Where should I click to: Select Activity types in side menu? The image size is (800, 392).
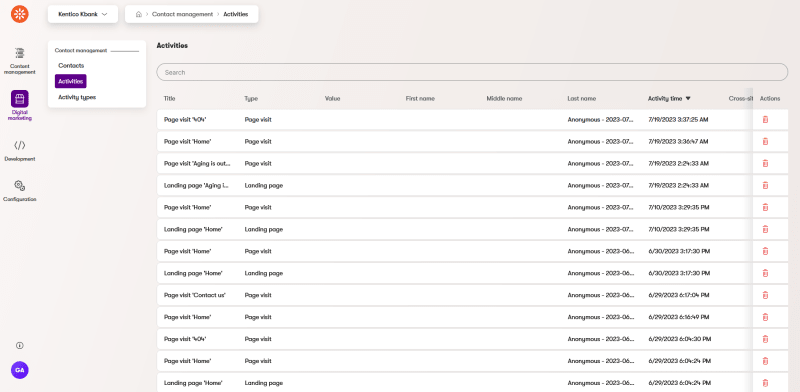[x=77, y=97]
